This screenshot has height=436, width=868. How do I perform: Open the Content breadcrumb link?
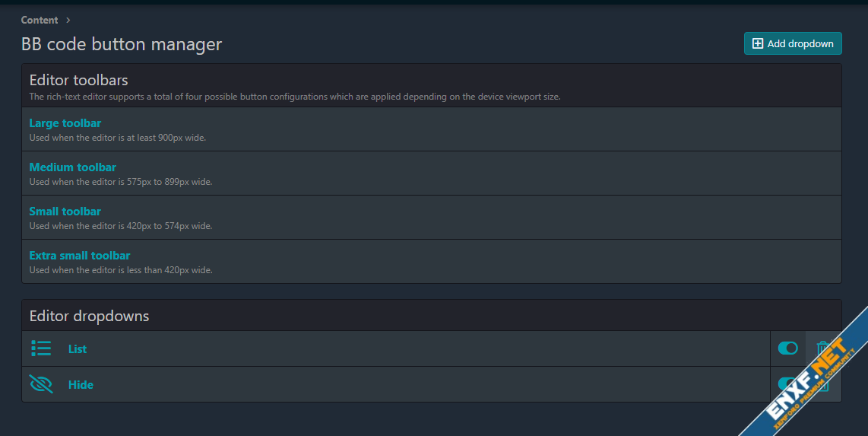pyautogui.click(x=40, y=21)
